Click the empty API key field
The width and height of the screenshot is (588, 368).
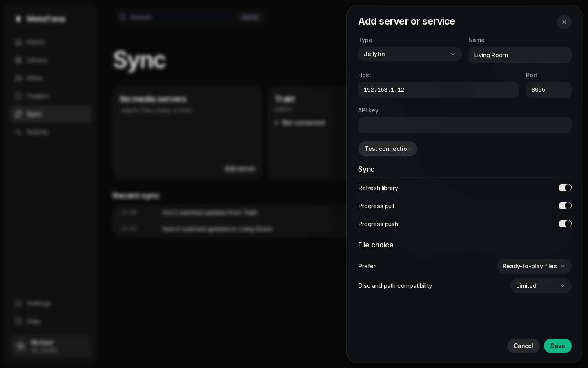pyautogui.click(x=465, y=125)
